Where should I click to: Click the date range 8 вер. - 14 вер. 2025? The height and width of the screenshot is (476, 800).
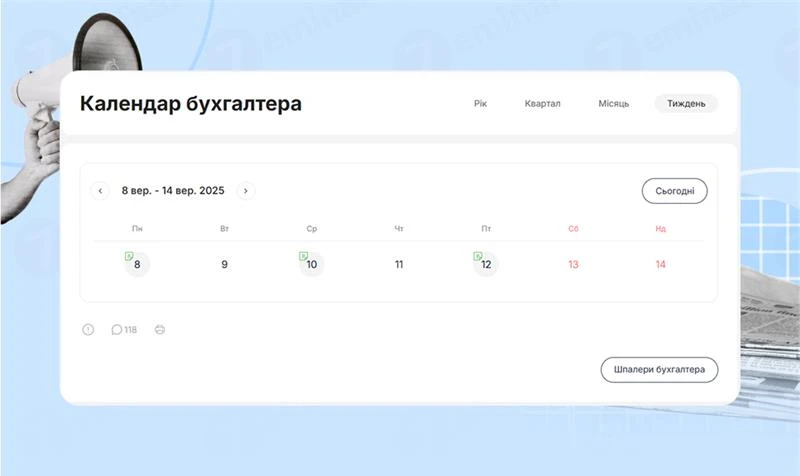(173, 191)
